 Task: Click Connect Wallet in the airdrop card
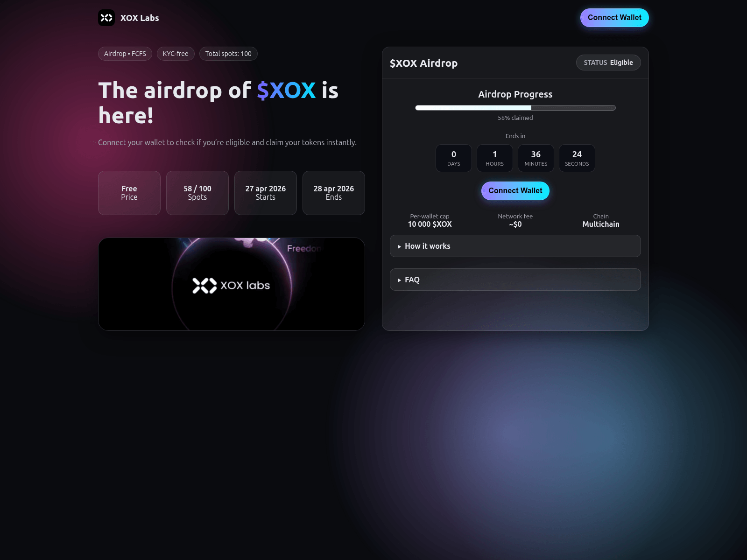point(515,191)
